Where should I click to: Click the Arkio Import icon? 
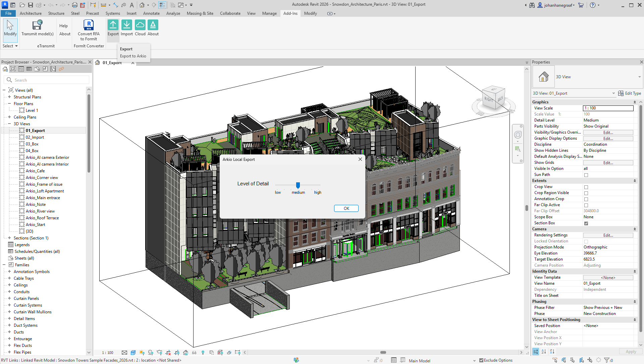pyautogui.click(x=126, y=25)
